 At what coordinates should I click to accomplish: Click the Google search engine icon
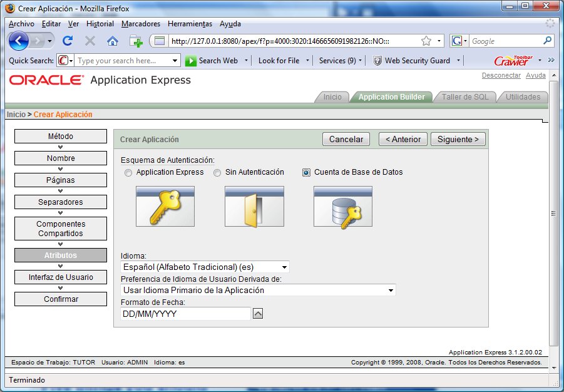coord(457,41)
